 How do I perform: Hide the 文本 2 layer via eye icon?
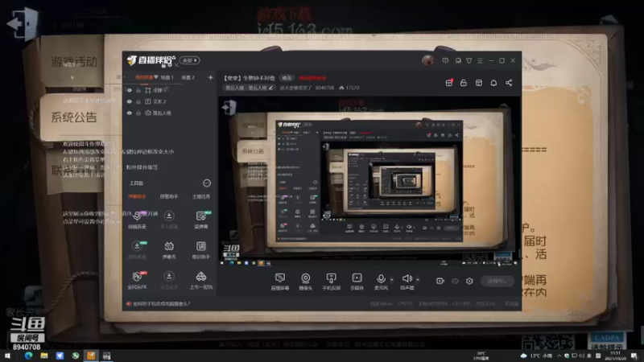coord(130,101)
